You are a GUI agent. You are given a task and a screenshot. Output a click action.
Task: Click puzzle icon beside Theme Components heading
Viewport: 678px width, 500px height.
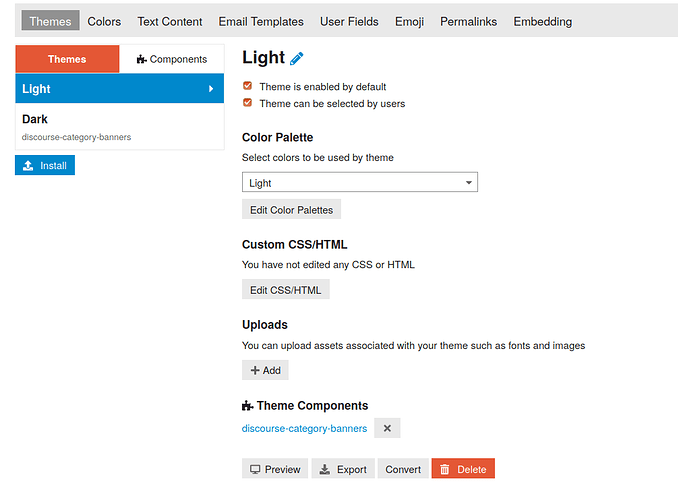(x=247, y=406)
